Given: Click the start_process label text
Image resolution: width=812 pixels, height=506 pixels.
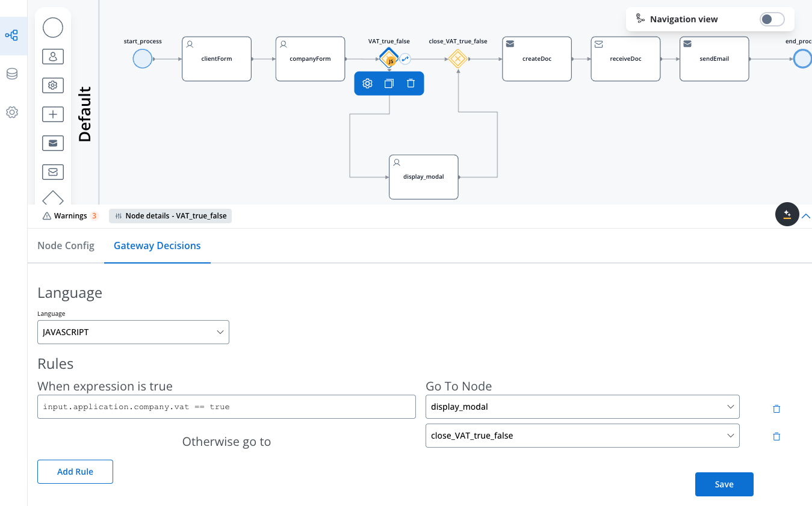Looking at the screenshot, I should [143, 42].
